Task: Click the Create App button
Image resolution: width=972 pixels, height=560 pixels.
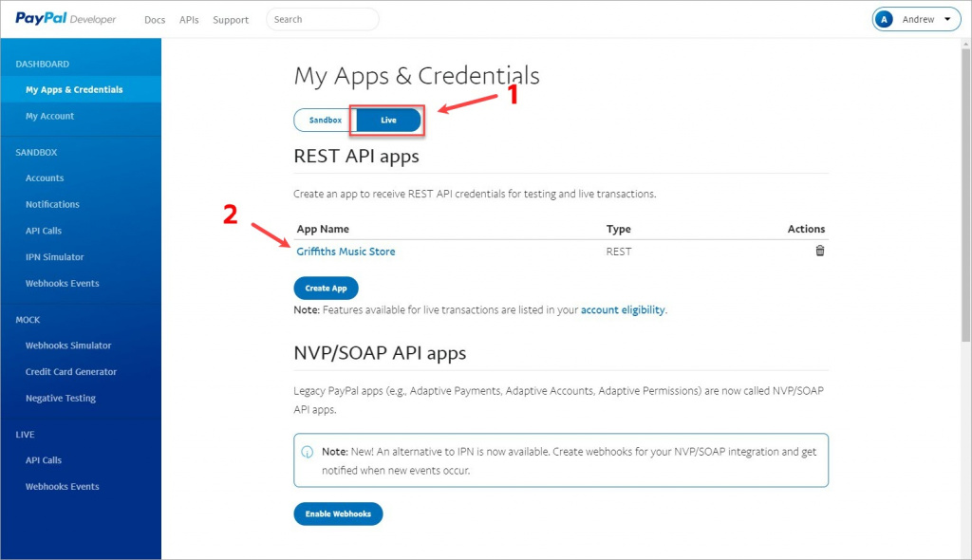Action: 327,288
